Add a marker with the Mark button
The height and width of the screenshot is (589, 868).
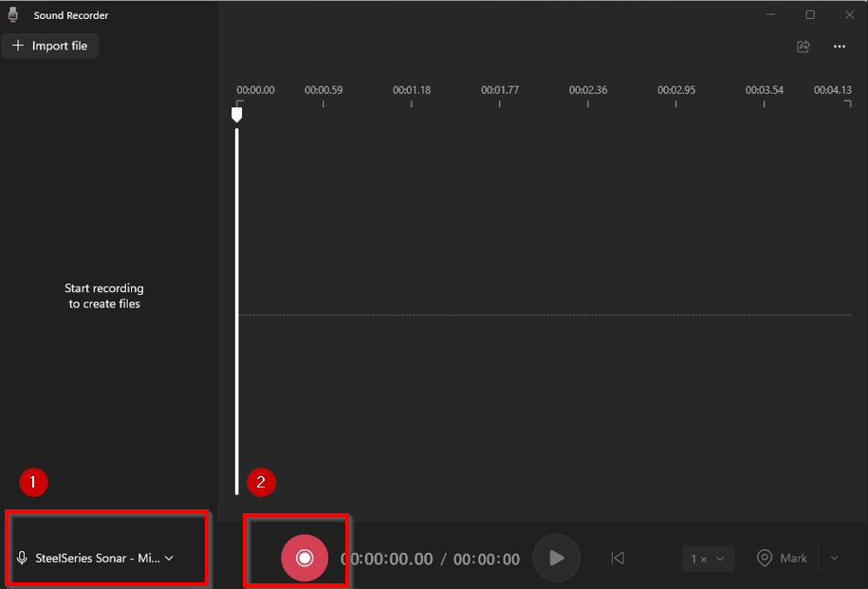(783, 558)
